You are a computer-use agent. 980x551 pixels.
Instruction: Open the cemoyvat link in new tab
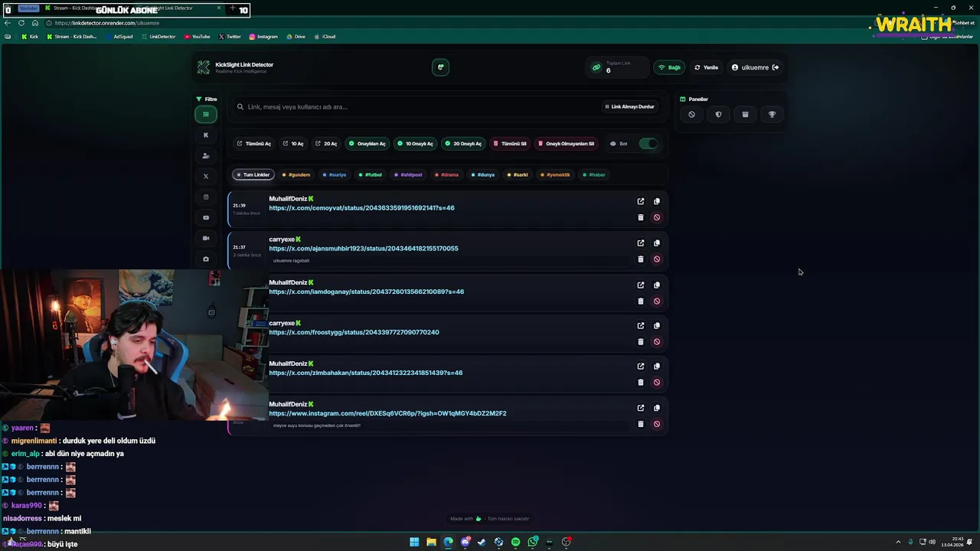click(x=641, y=201)
